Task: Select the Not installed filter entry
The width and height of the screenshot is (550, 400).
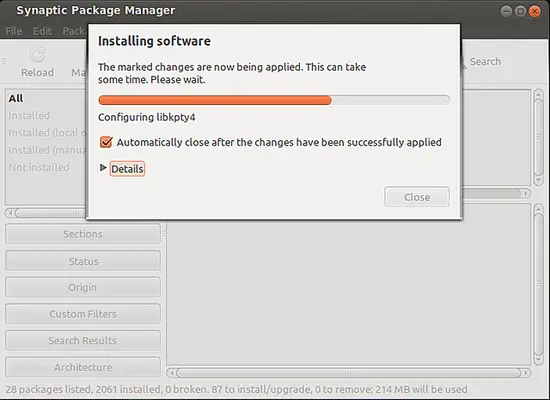Action: click(x=39, y=167)
